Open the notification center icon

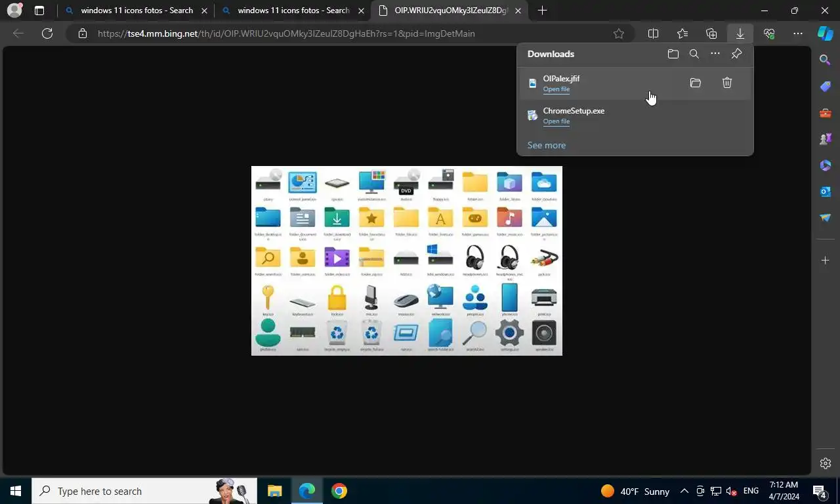click(x=819, y=491)
